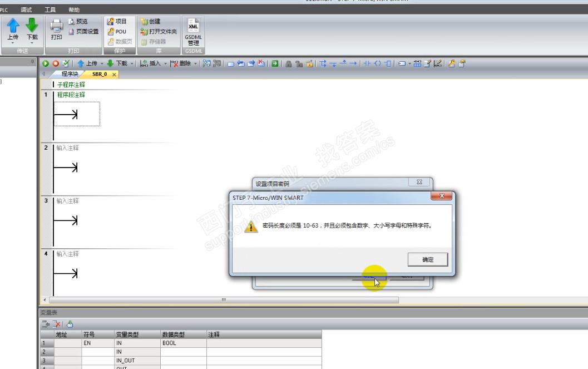This screenshot has height=369, width=588.
Task: Click the left panel pin icon
Action: (32, 61)
